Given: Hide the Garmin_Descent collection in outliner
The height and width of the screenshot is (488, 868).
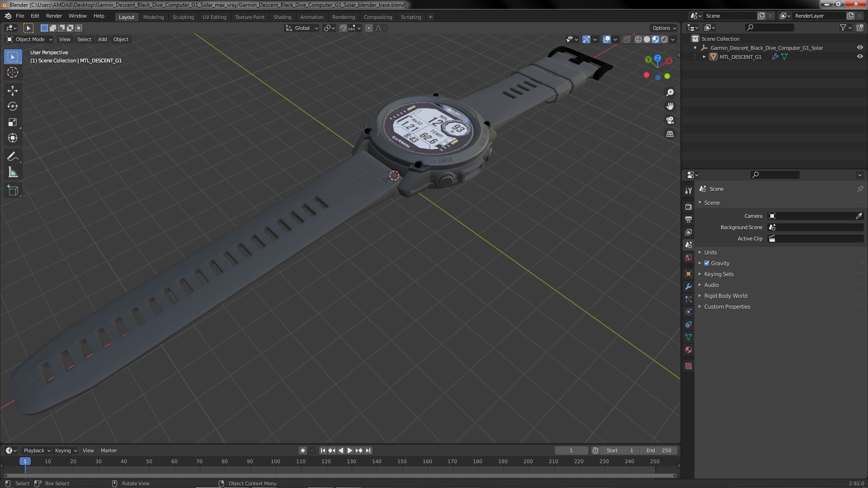Looking at the screenshot, I should point(860,47).
